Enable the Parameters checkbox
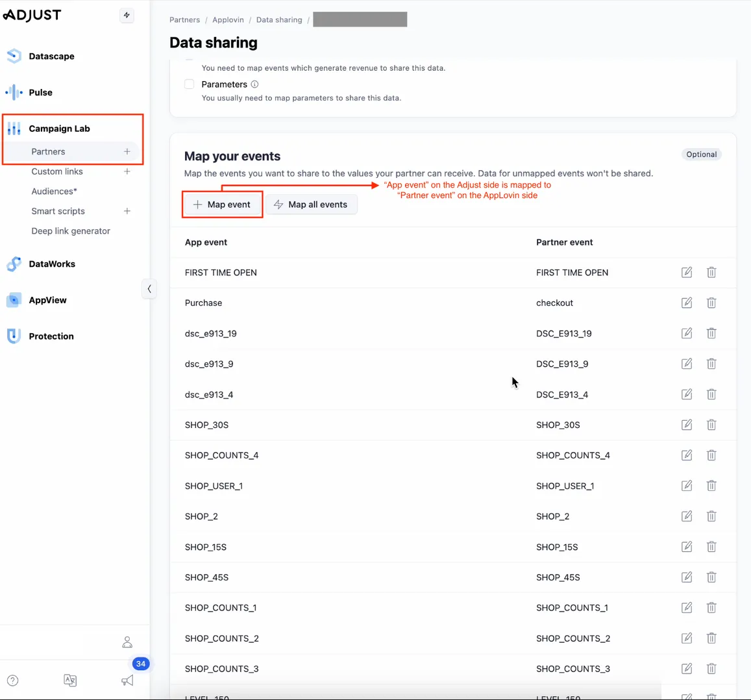751x700 pixels. point(188,84)
